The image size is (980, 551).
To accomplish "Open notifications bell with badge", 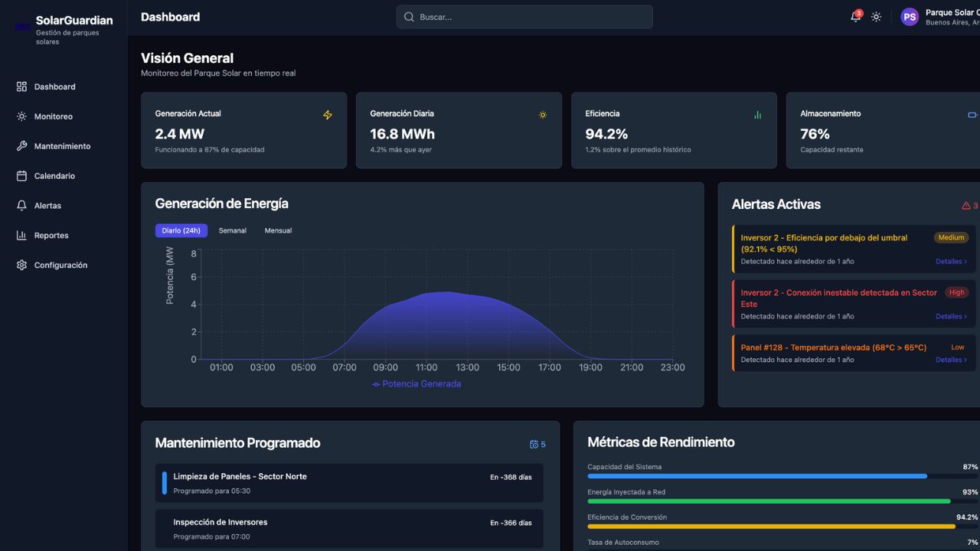I will click(x=855, y=17).
